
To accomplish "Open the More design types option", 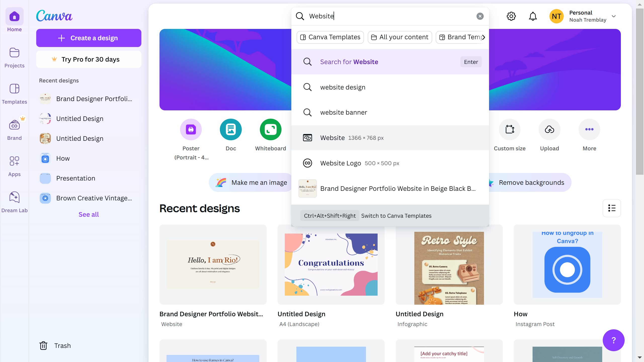I will tap(589, 129).
